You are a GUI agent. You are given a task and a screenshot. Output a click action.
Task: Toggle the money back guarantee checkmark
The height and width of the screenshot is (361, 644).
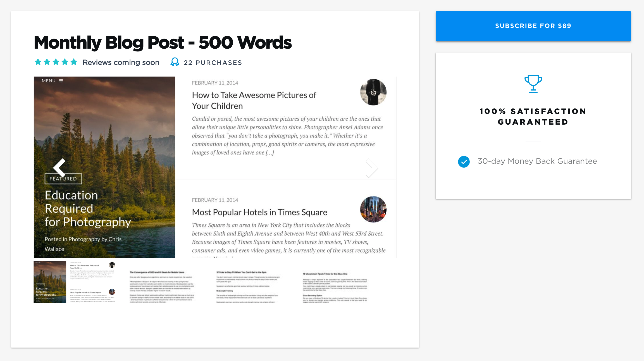pyautogui.click(x=464, y=161)
